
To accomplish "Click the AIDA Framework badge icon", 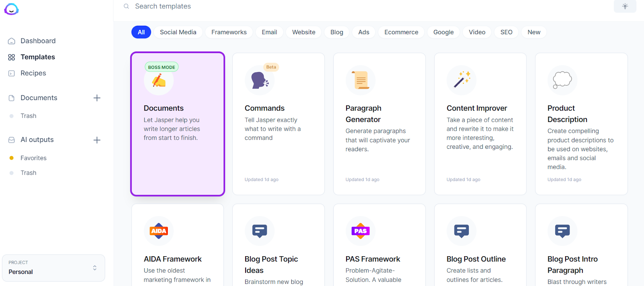I will pyautogui.click(x=159, y=231).
